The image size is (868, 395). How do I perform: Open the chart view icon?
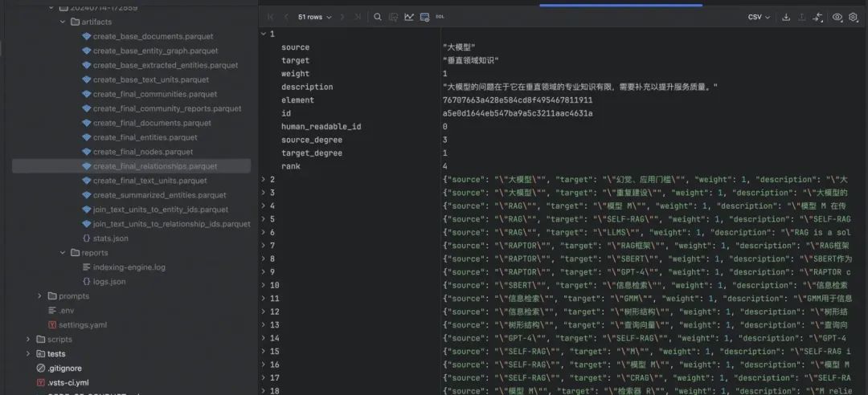pyautogui.click(x=408, y=17)
